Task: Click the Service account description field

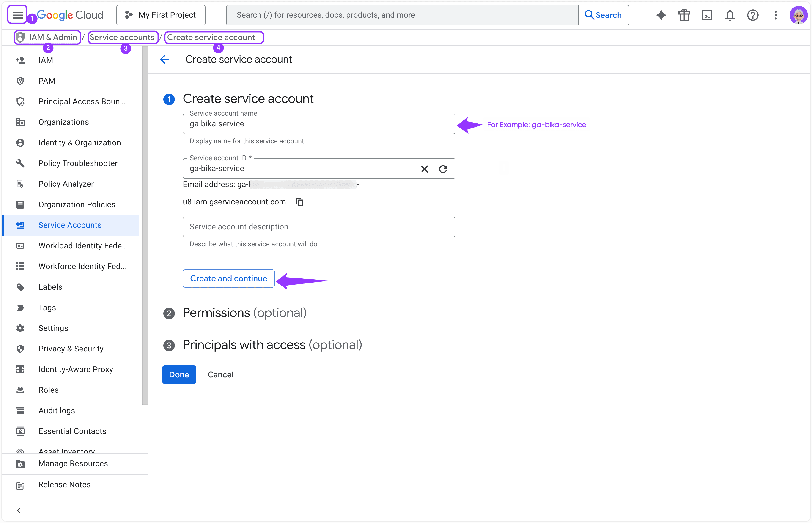Action: pos(318,226)
